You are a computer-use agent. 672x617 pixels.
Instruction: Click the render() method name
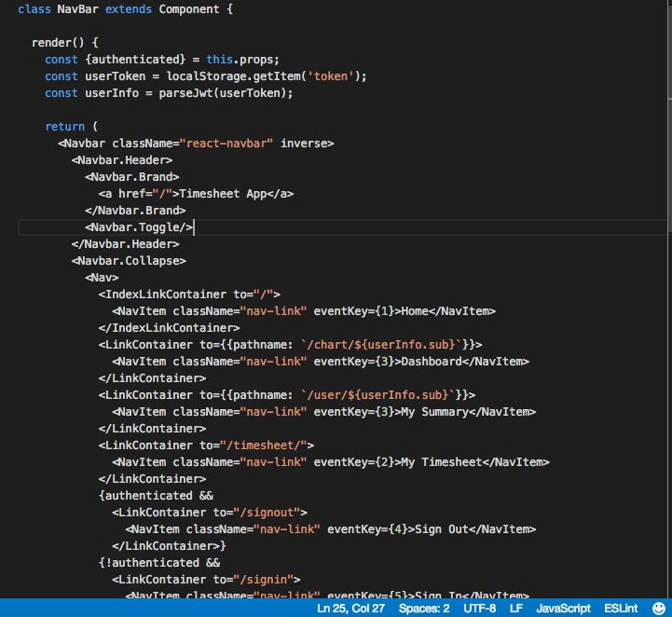point(50,43)
